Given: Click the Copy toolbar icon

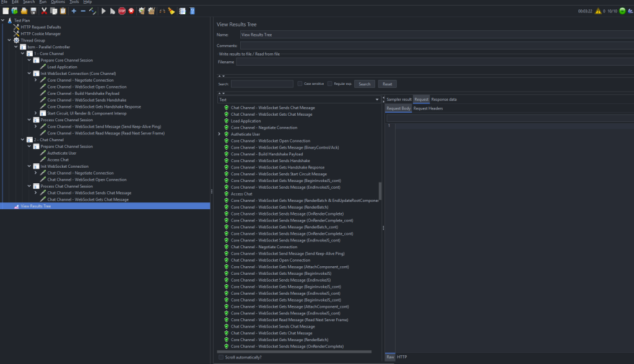Looking at the screenshot, I should [53, 11].
